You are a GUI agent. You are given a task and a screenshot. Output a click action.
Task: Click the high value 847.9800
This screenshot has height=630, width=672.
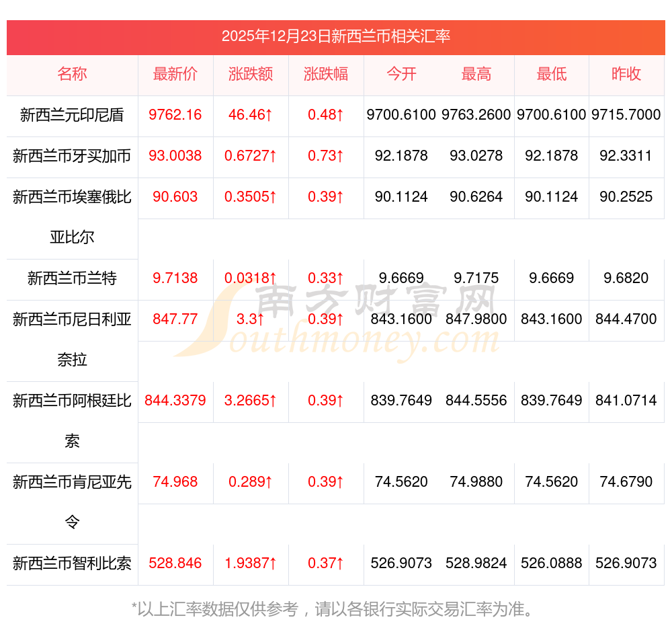click(476, 319)
